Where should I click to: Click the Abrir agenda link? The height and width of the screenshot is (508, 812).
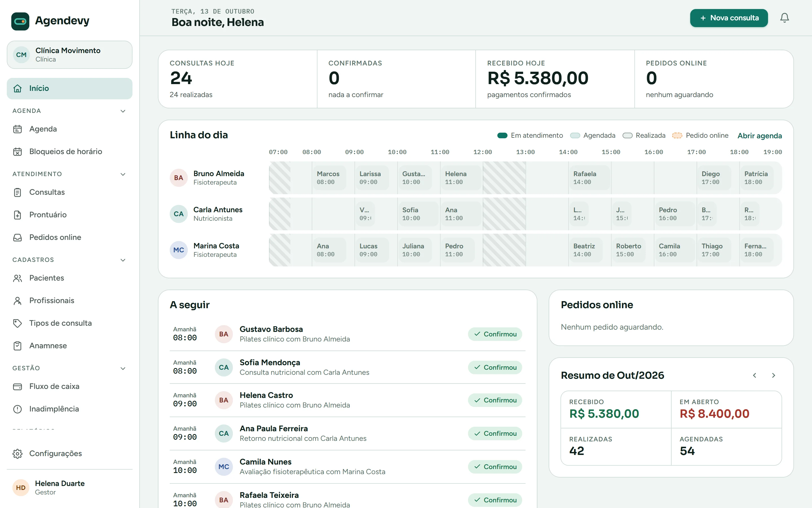tap(759, 136)
